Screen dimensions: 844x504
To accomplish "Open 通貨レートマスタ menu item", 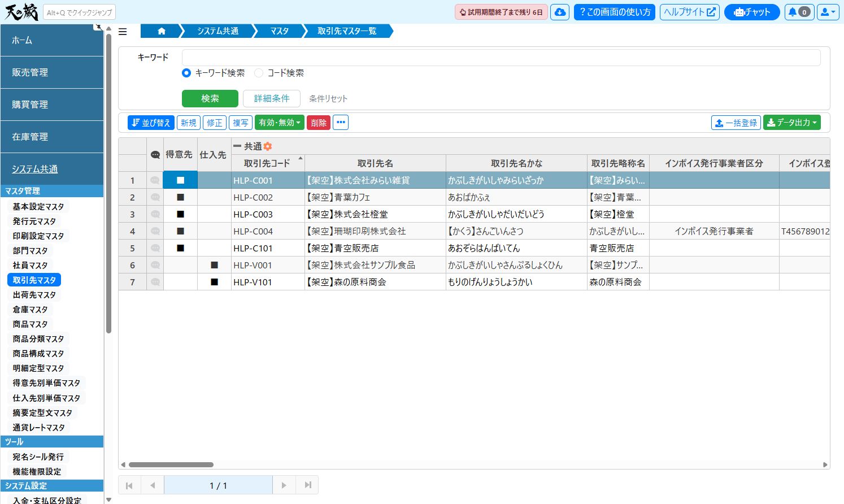I will [39, 428].
